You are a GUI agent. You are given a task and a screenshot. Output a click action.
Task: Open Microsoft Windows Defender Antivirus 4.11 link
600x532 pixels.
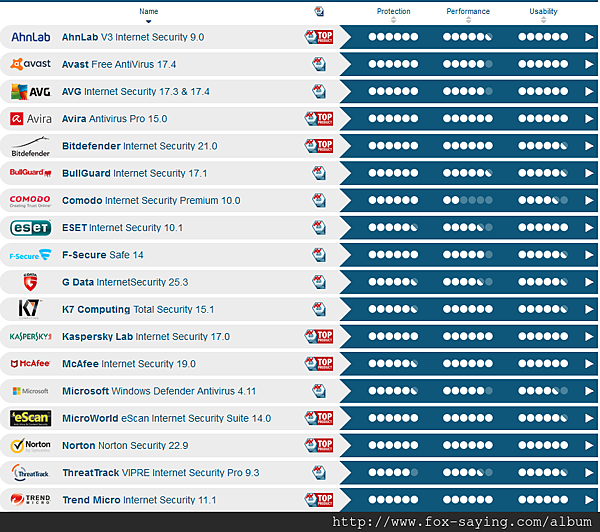(x=159, y=391)
